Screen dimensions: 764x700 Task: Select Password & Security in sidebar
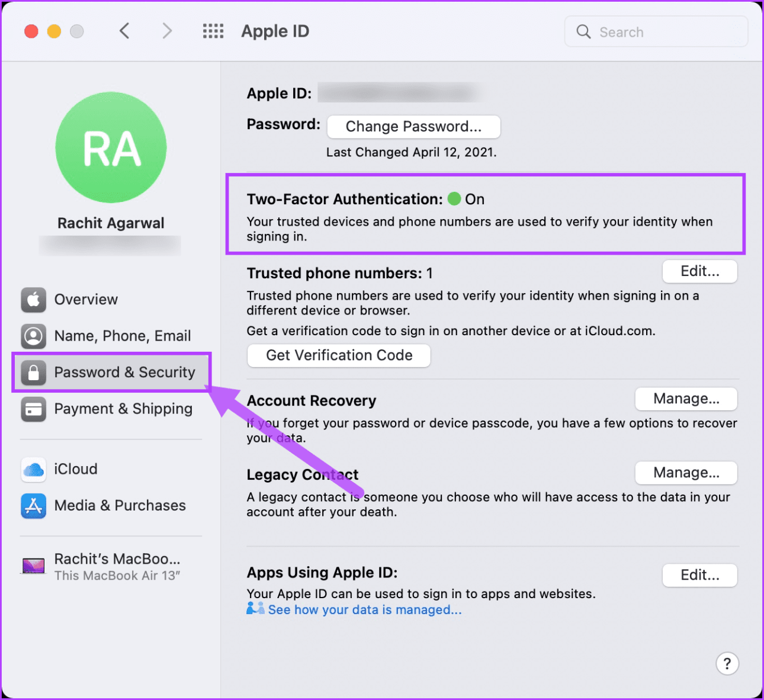click(124, 373)
